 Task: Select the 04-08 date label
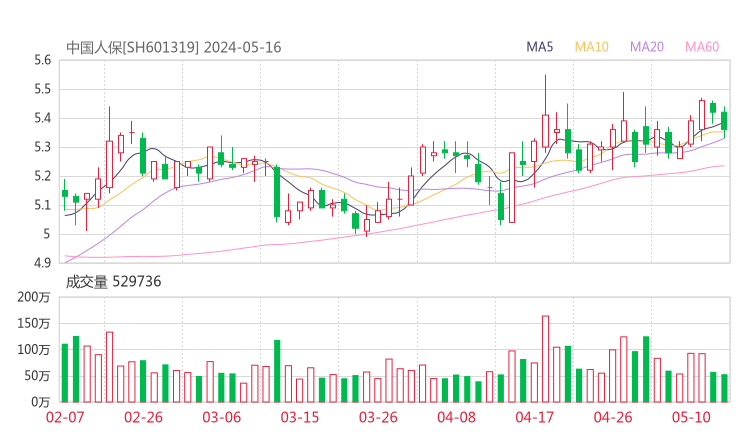pyautogui.click(x=456, y=417)
